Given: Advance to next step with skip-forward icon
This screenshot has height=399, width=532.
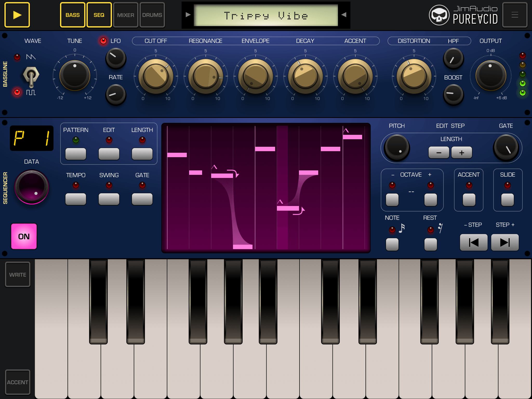Looking at the screenshot, I should tap(505, 242).
